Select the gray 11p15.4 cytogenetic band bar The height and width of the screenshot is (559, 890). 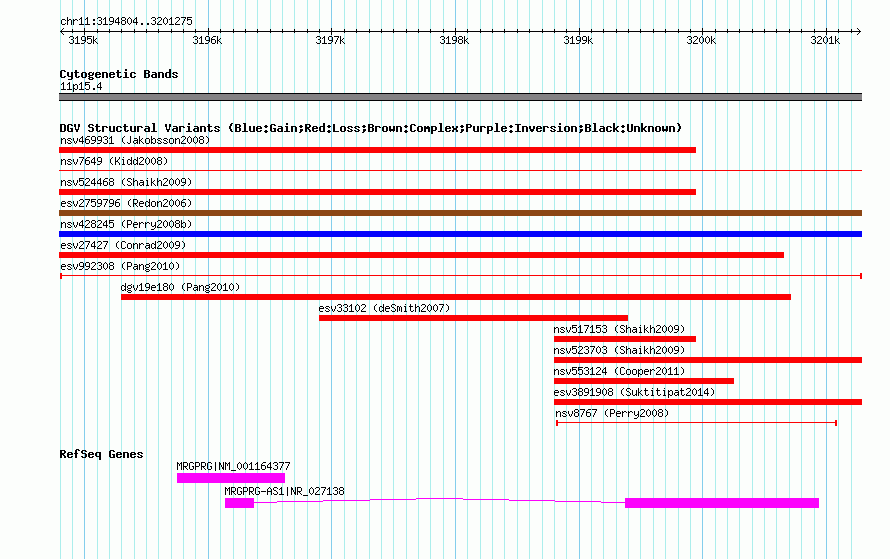coord(460,97)
